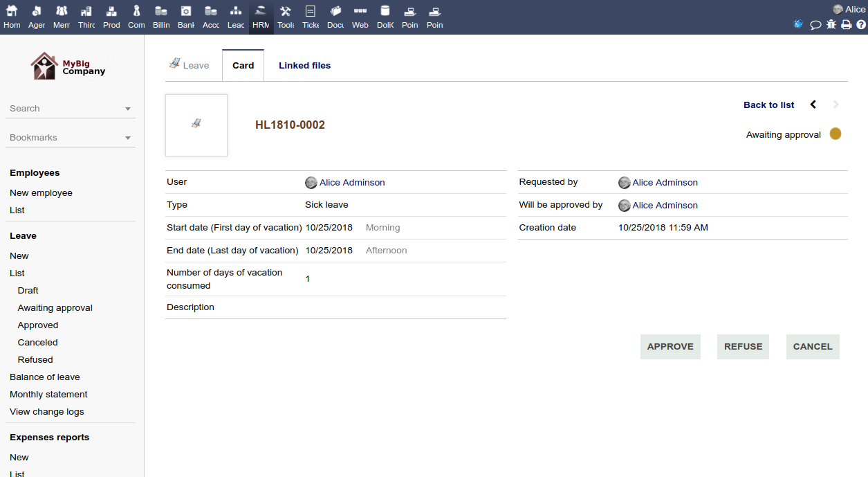Click the printer icon in header
The height and width of the screenshot is (477, 868).
[846, 24]
